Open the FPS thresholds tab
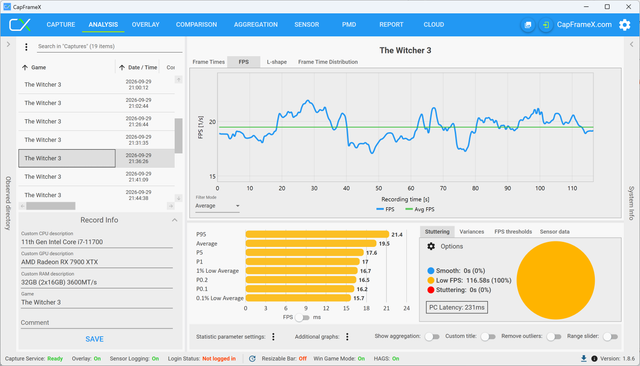This screenshot has height=366, width=640. click(513, 232)
